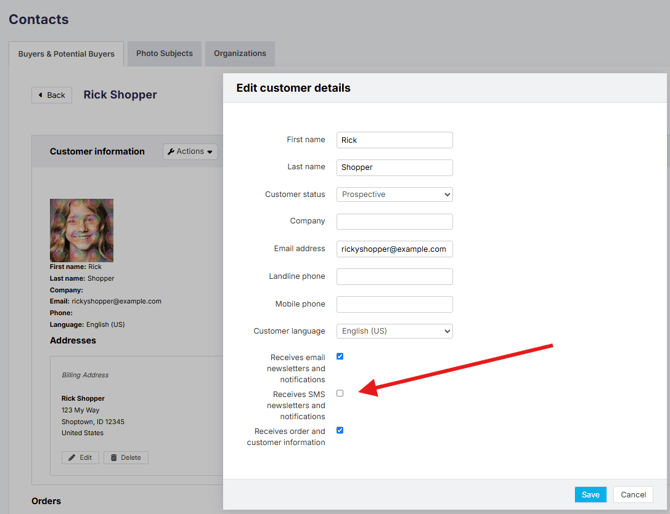Click into the Landline phone field
Viewport: 670px width, 514px height.
(394, 276)
